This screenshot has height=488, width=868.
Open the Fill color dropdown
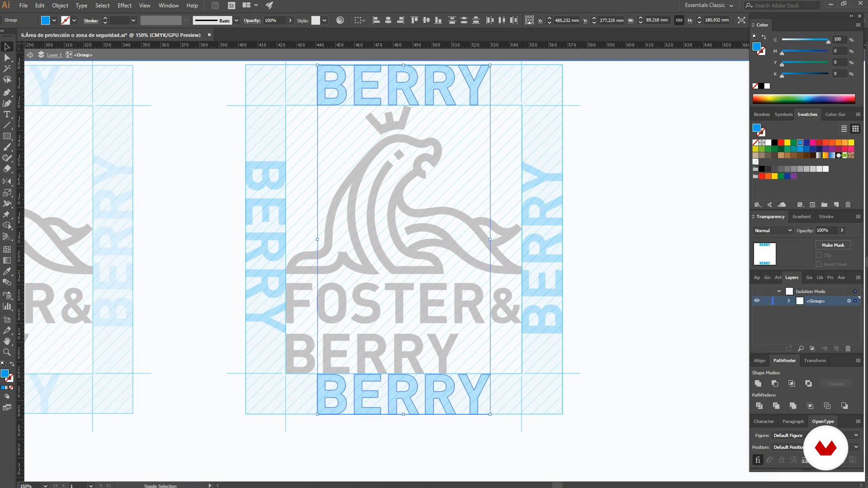point(54,20)
